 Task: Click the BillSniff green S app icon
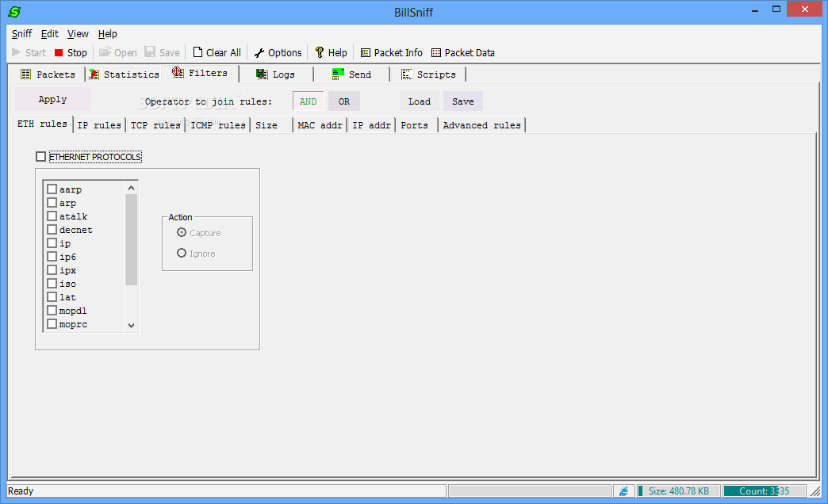tap(14, 12)
